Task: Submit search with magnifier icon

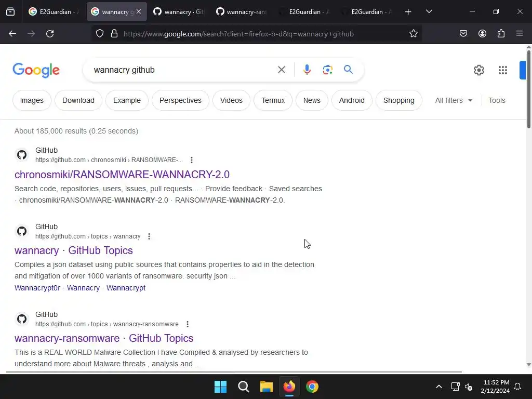Action: [x=348, y=70]
